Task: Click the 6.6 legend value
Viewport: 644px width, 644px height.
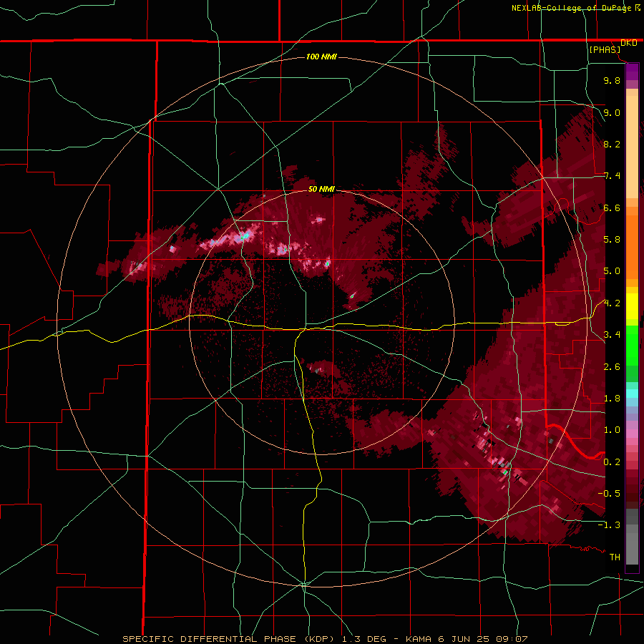Action: point(612,208)
